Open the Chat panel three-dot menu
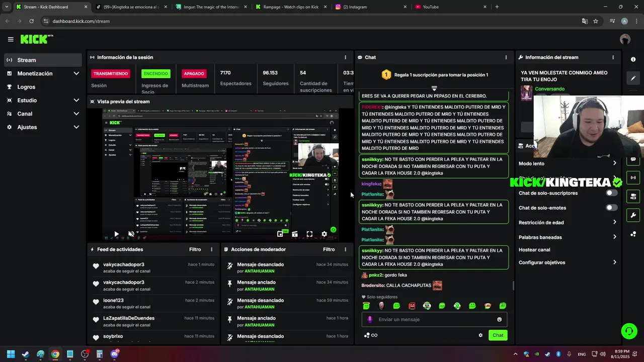This screenshot has height=362, width=644. pyautogui.click(x=506, y=57)
